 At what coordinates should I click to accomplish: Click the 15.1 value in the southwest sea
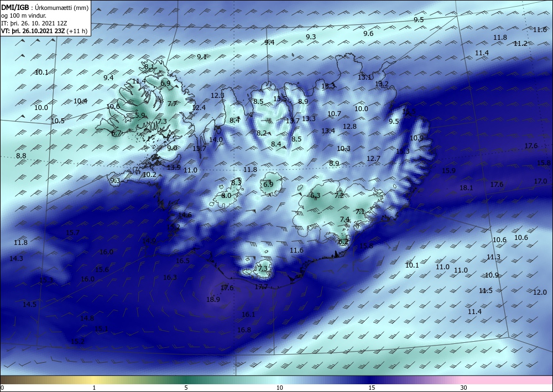click(x=101, y=328)
